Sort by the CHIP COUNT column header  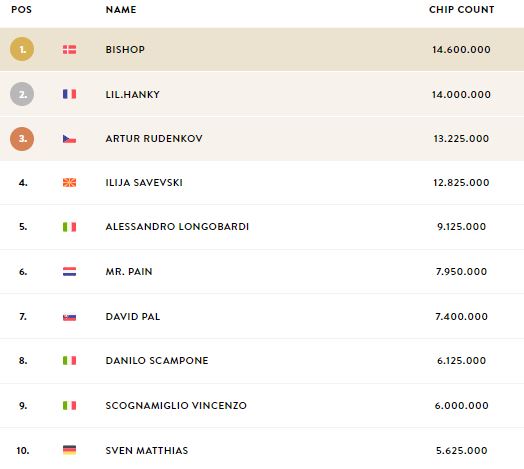point(462,10)
